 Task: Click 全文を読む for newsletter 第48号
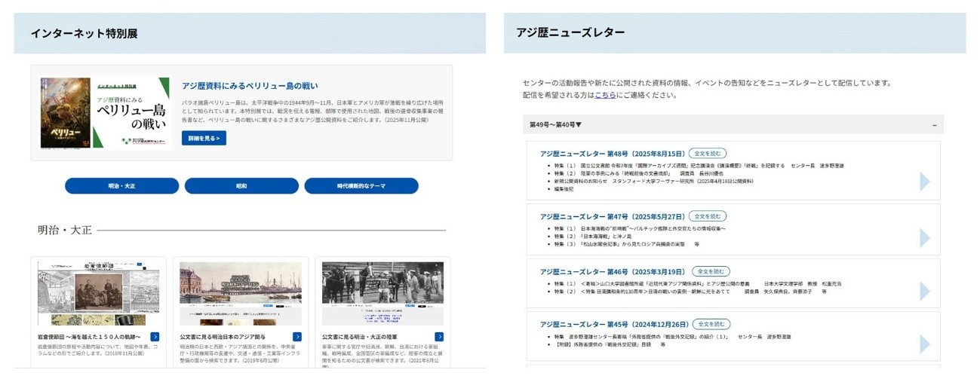point(708,154)
